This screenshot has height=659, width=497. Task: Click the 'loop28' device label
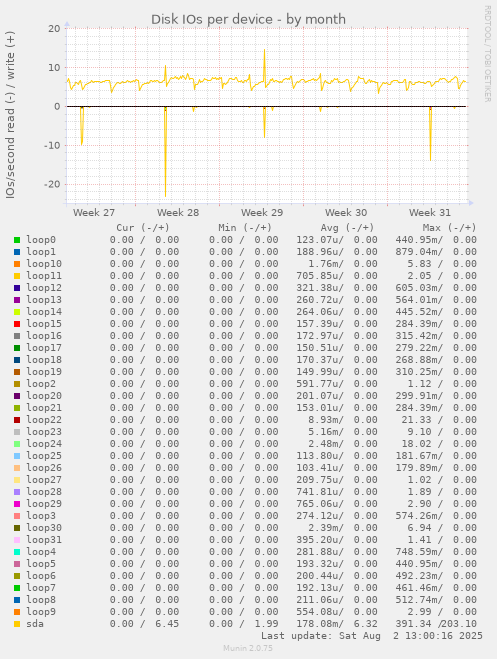(44, 491)
